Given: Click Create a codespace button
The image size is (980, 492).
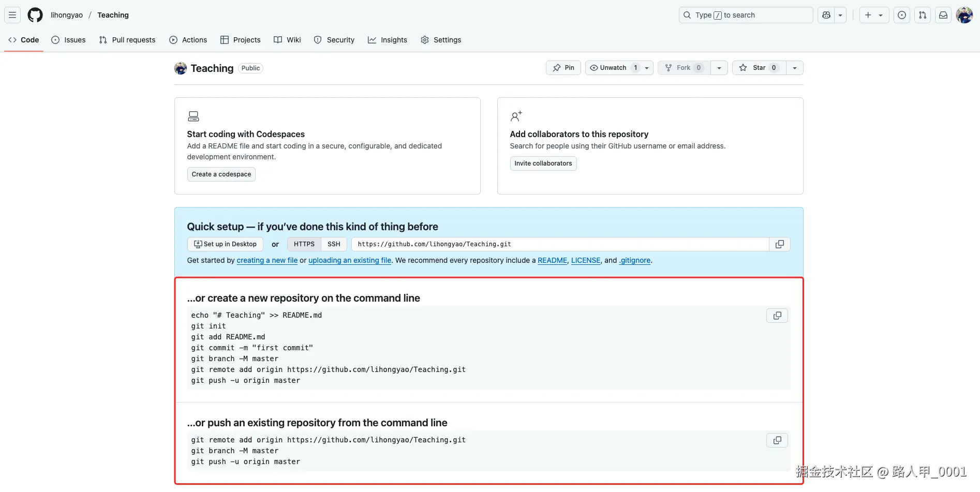Looking at the screenshot, I should click(221, 174).
